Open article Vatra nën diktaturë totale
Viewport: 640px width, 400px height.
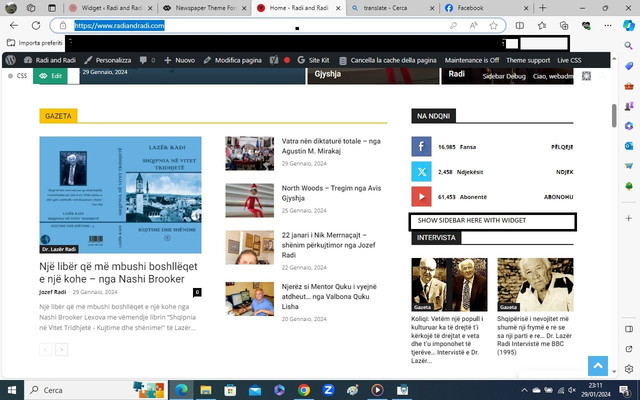click(331, 146)
